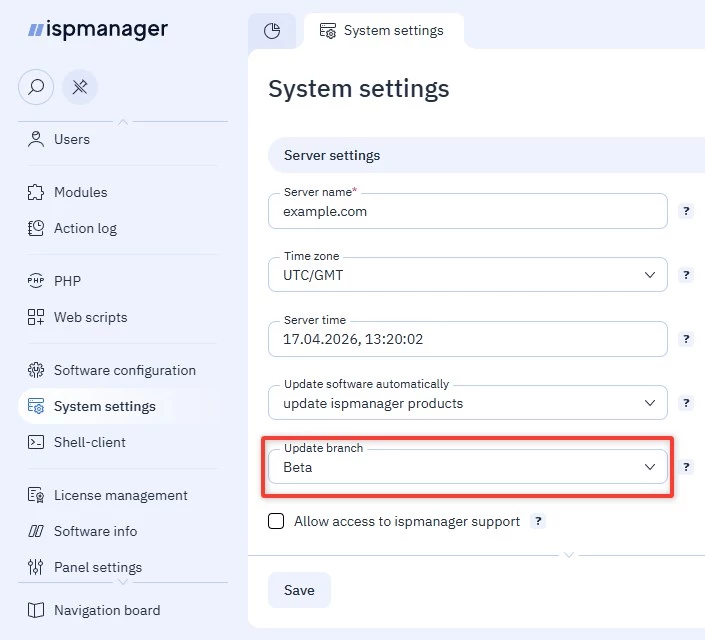Click the search magnifier icon in sidebar
This screenshot has height=640, width=705.
36,87
